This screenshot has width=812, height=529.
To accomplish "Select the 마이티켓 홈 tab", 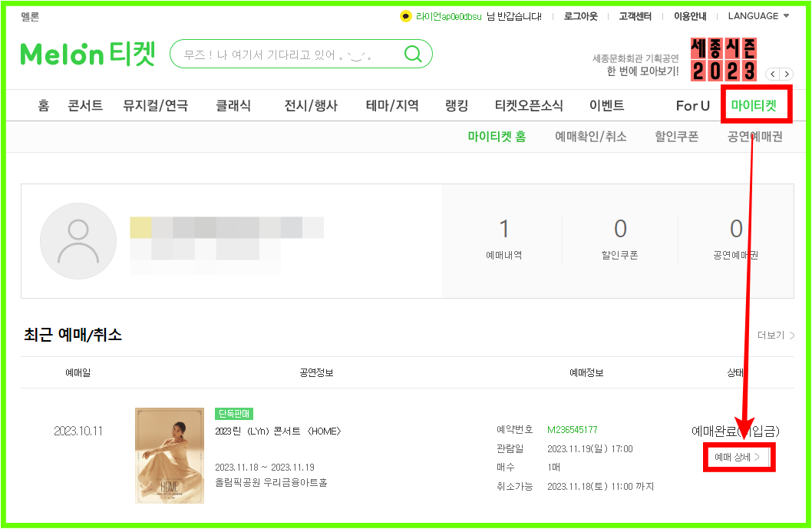I will point(497,136).
